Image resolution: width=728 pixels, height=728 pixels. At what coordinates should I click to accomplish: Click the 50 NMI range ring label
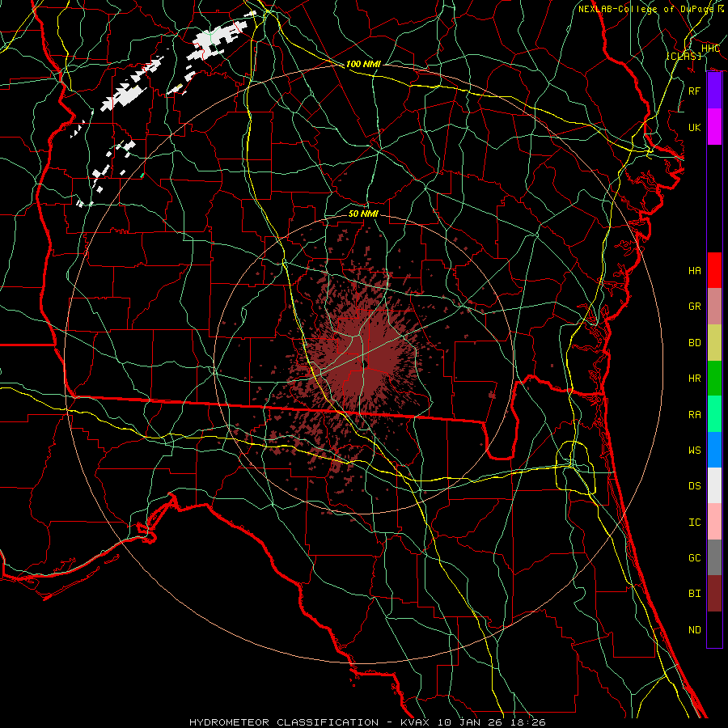click(x=363, y=214)
